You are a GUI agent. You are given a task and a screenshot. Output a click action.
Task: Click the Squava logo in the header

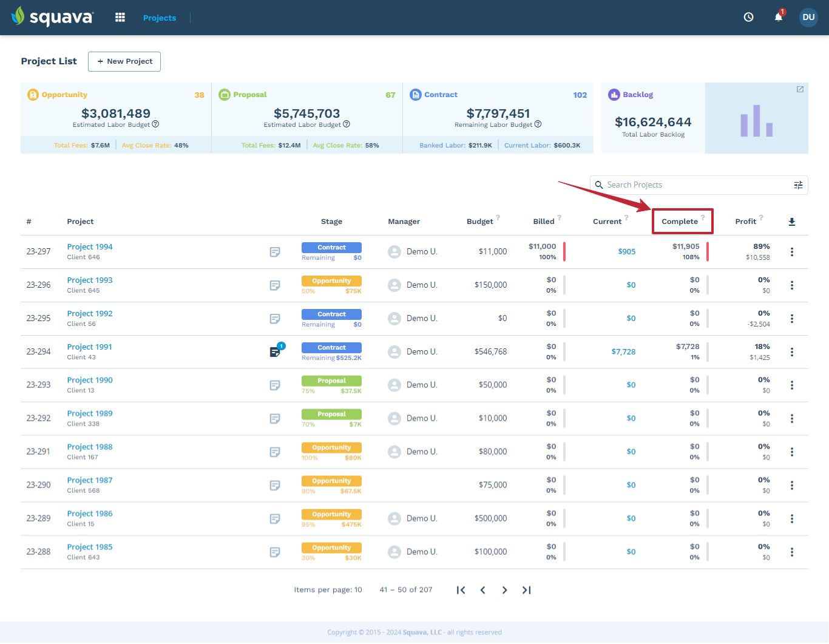point(52,17)
